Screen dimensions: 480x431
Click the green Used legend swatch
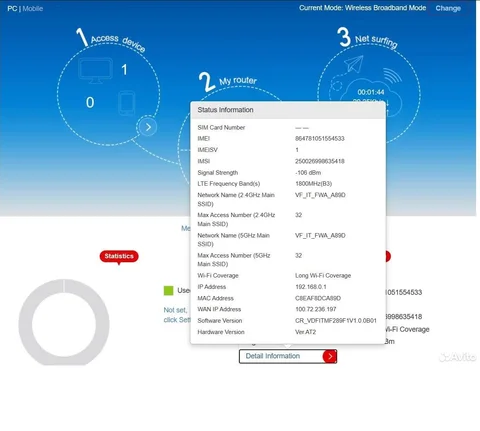pos(169,291)
